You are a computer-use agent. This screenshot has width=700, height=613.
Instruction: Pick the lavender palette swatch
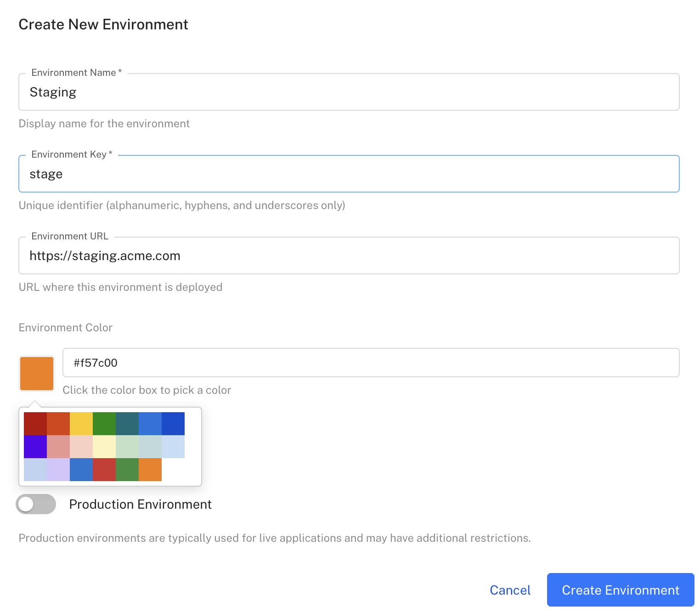coord(58,470)
